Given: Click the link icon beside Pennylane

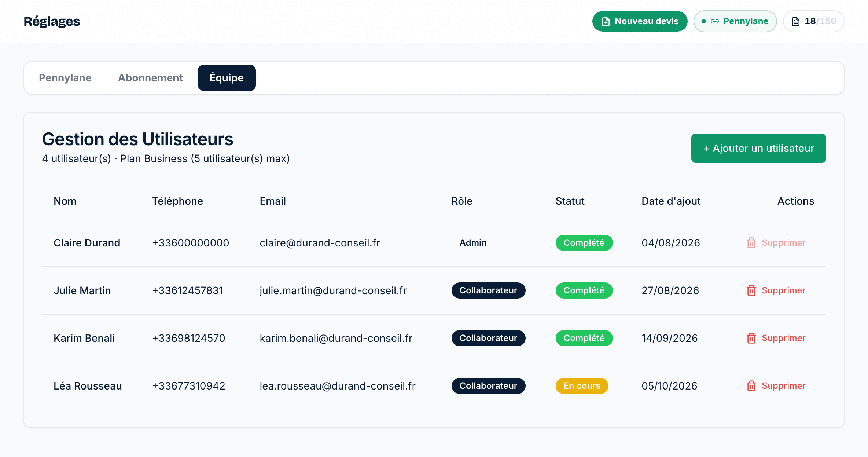Looking at the screenshot, I should click(x=715, y=21).
